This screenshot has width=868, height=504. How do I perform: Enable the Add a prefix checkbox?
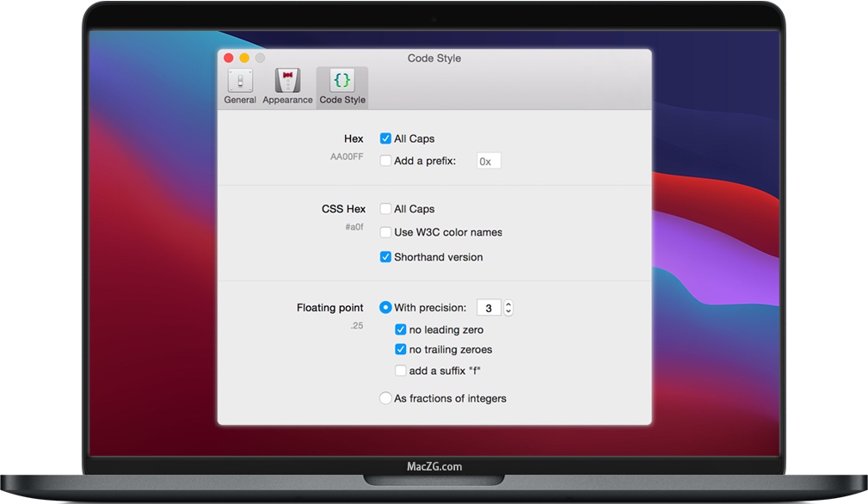(385, 161)
